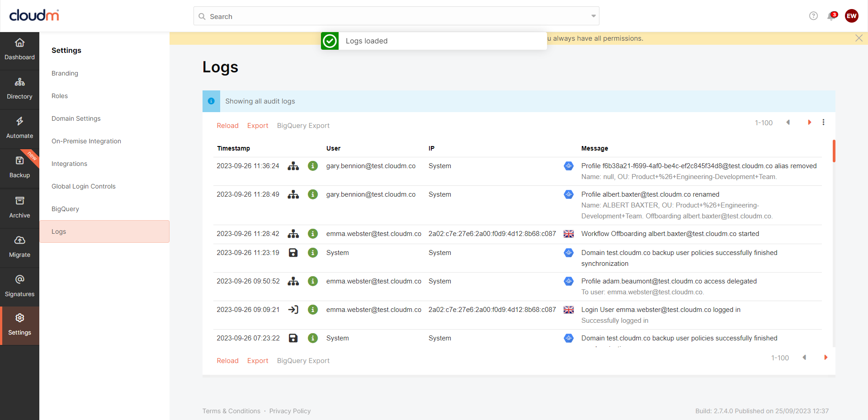This screenshot has width=868, height=420.
Task: Go to the Directory section
Action: (x=19, y=90)
